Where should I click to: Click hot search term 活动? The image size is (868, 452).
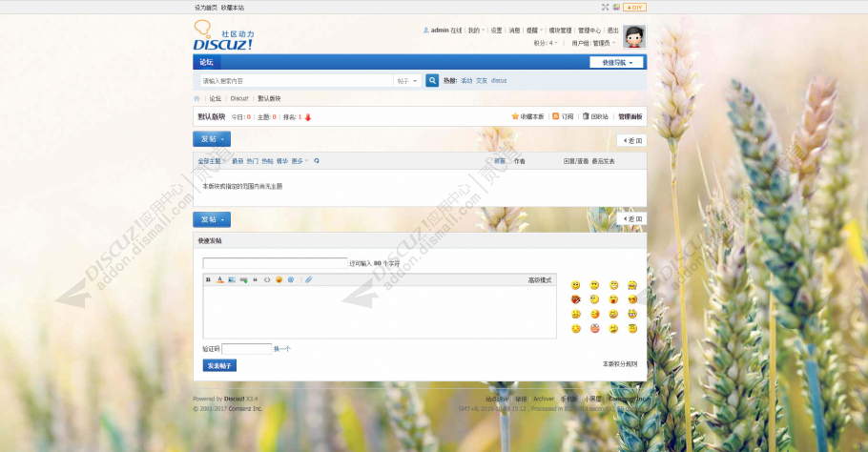pos(466,81)
